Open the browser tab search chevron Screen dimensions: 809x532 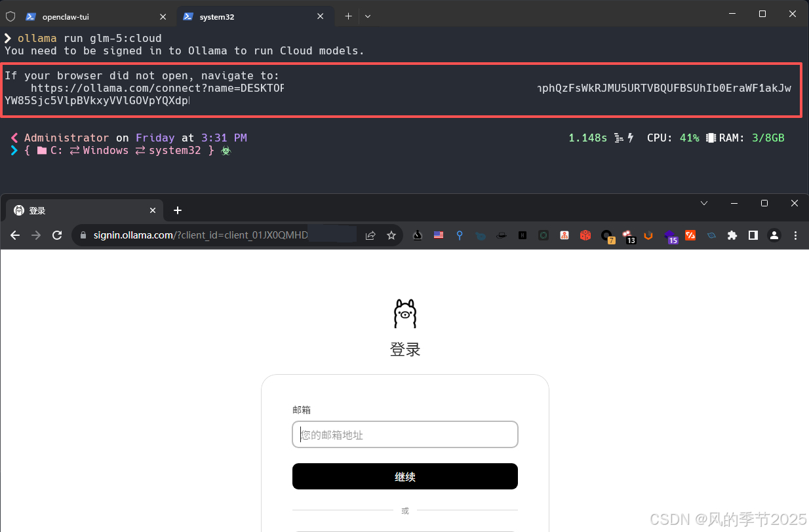click(x=704, y=204)
